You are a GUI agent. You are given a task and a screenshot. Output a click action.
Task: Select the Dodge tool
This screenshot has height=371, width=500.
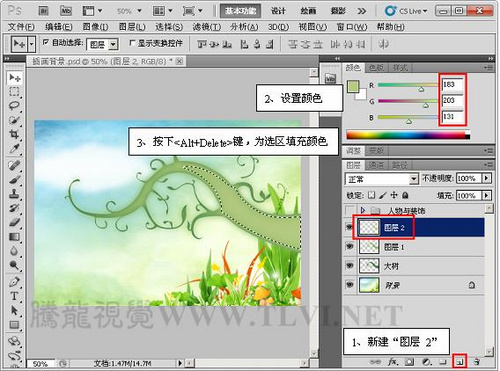tap(15, 265)
